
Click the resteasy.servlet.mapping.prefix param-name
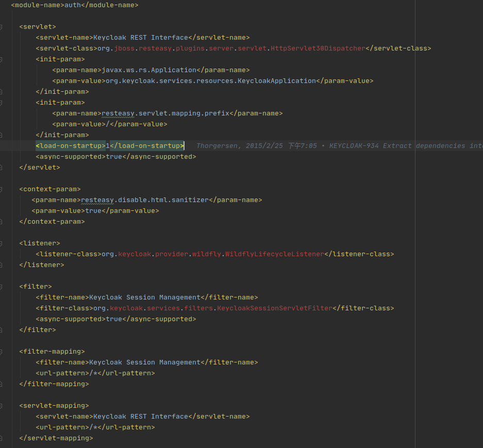pos(165,113)
